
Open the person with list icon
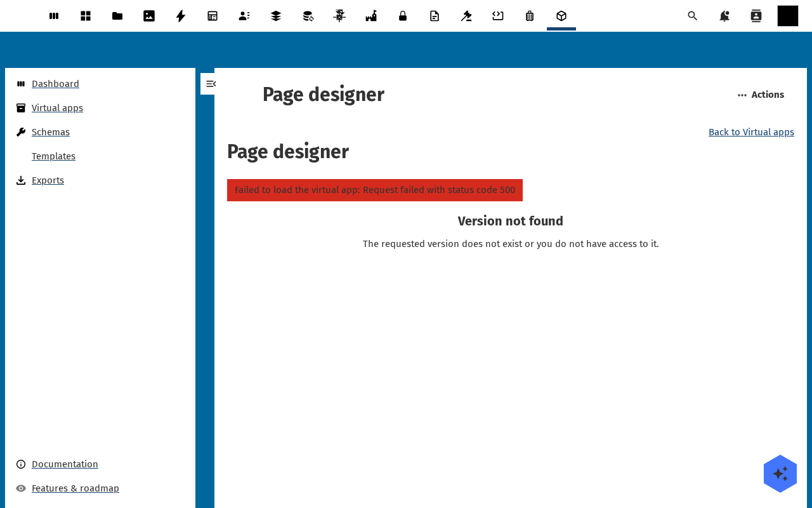pyautogui.click(x=244, y=16)
